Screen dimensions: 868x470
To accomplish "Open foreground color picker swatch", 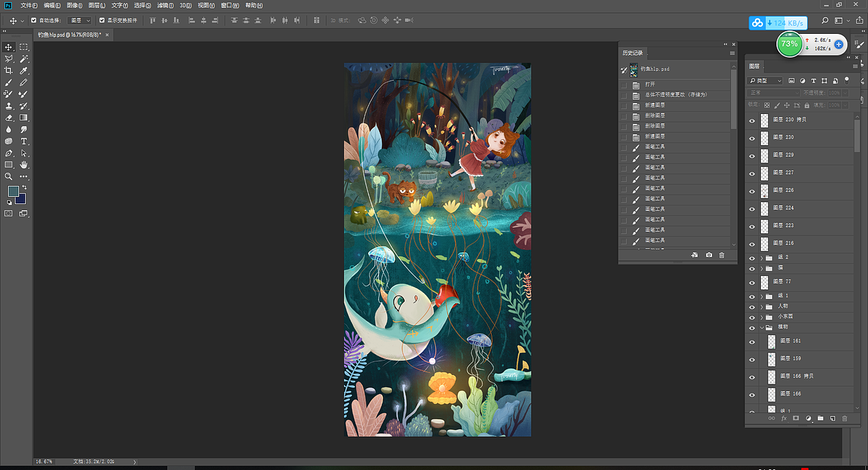I will 14,192.
